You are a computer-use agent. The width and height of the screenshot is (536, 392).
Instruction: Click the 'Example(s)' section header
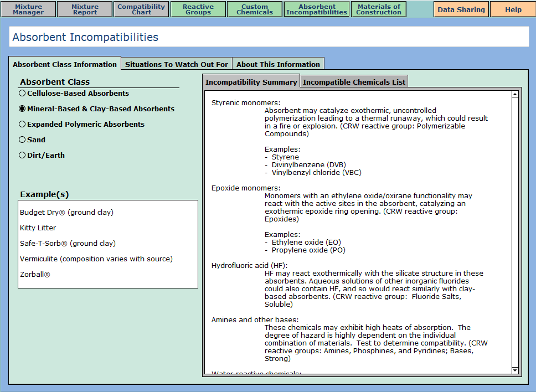pos(44,194)
